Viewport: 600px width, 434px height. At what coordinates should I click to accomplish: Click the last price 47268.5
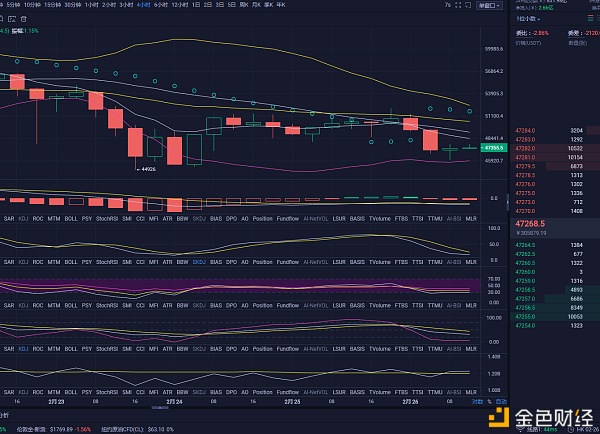[530, 224]
